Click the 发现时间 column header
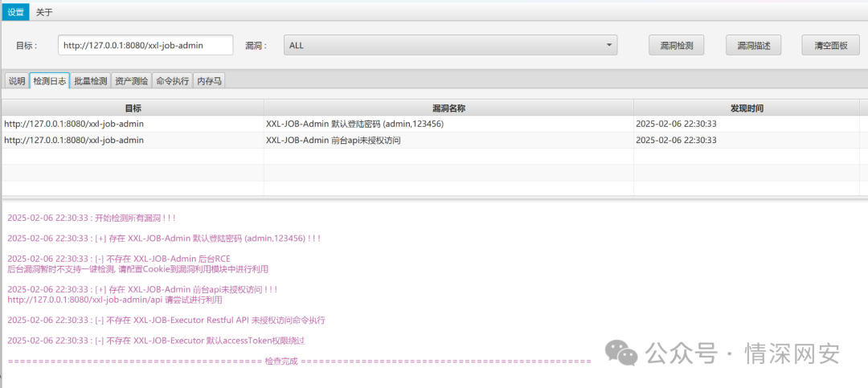This screenshot has height=388, width=868. tap(747, 108)
